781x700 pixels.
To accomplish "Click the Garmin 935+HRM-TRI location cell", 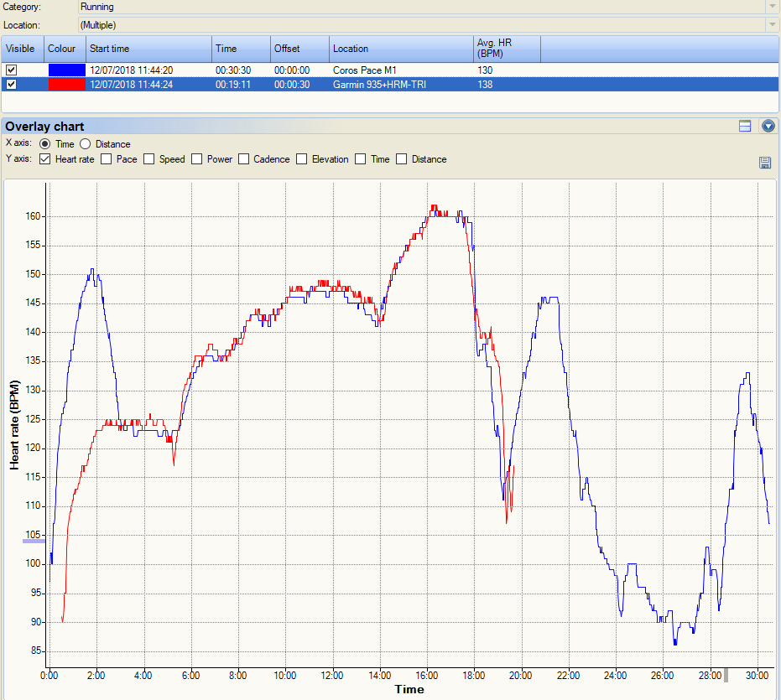I will (379, 85).
